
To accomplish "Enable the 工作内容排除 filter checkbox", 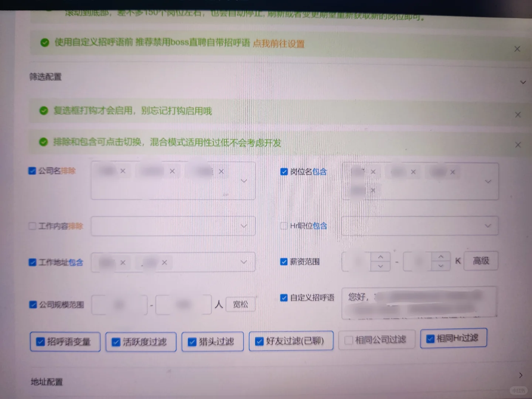I will (32, 226).
